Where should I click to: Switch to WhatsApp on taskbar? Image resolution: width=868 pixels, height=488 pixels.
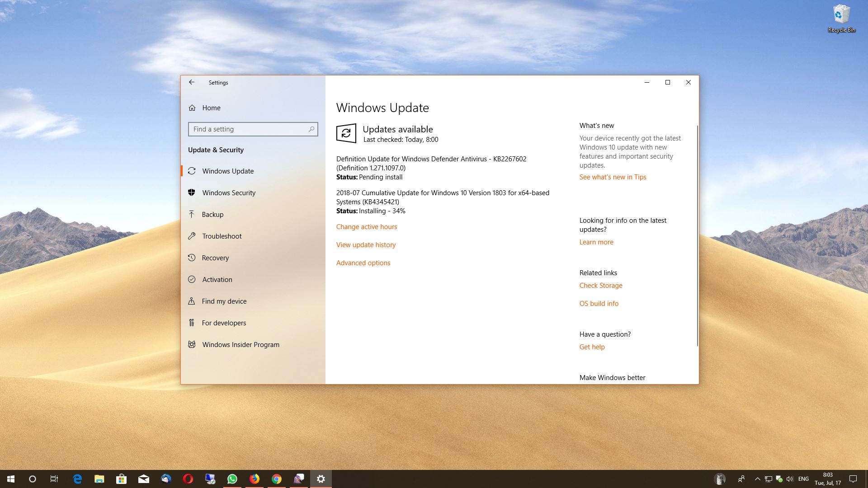click(x=232, y=479)
